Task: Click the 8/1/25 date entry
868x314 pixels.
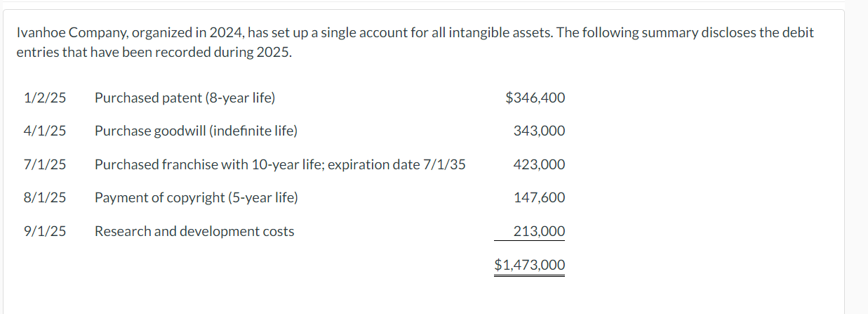Action: tap(45, 198)
